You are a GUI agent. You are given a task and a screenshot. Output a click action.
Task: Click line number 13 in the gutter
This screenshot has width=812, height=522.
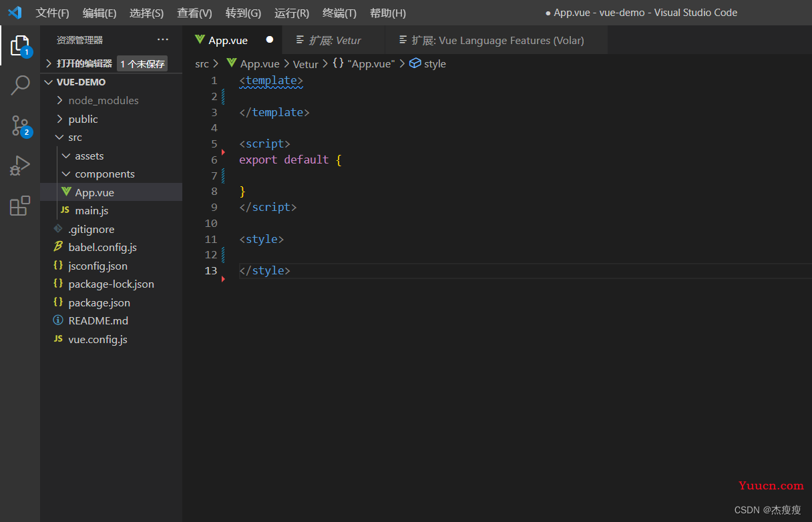(211, 270)
